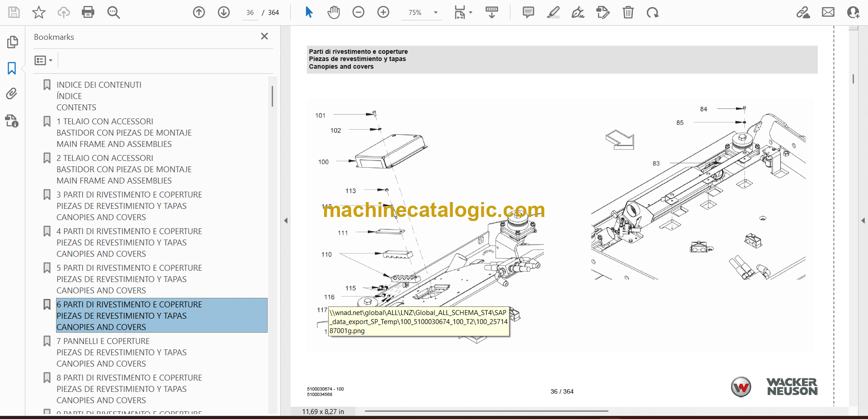Toggle the bookmarks panel icon

coord(12,68)
